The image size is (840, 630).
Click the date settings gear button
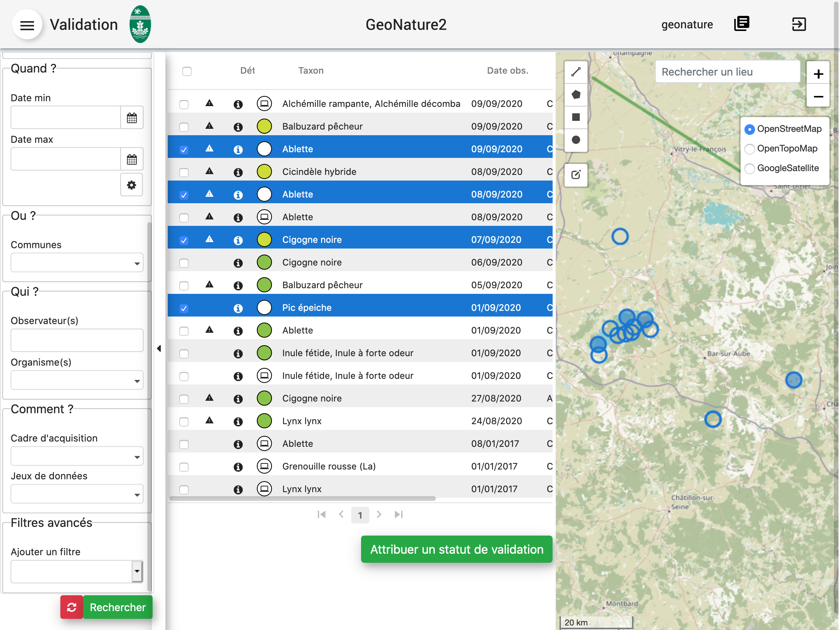[131, 185]
